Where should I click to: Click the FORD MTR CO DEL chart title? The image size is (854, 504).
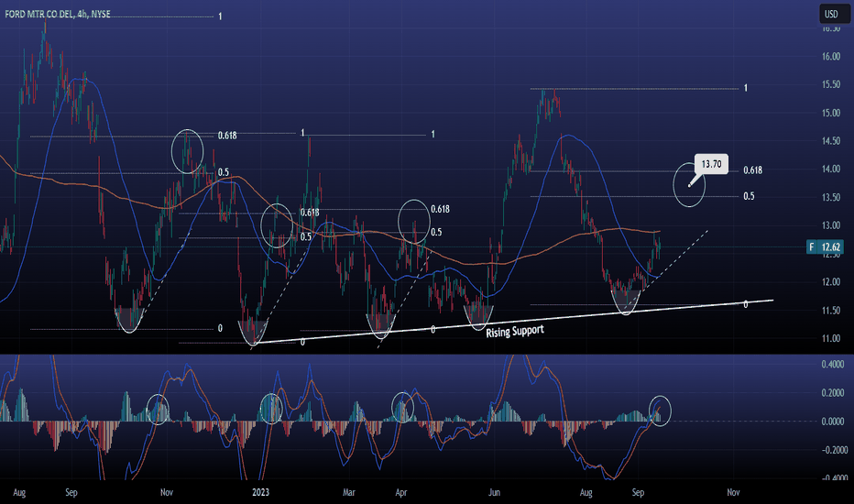point(58,14)
